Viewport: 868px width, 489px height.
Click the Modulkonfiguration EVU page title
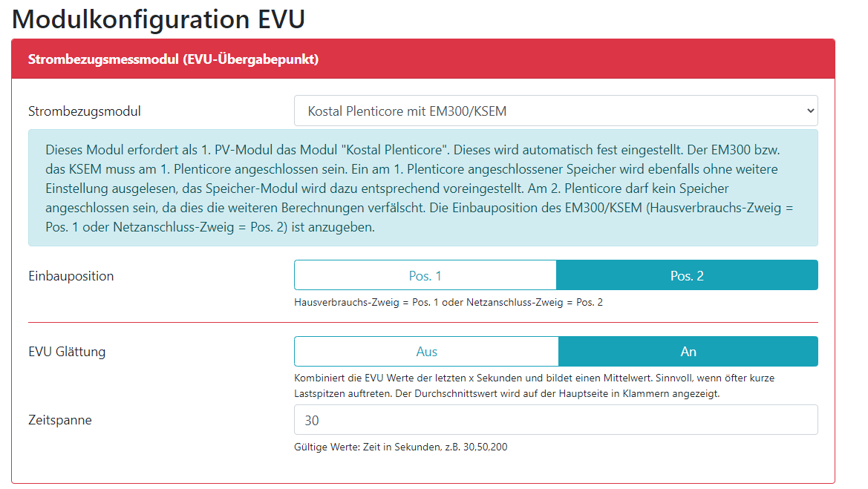click(158, 19)
